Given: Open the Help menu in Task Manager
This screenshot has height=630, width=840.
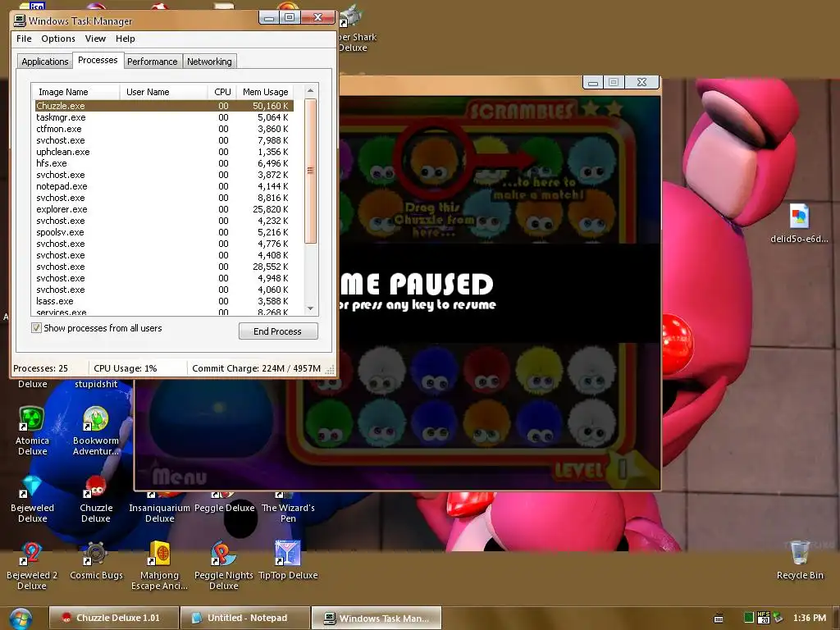Looking at the screenshot, I should pyautogui.click(x=126, y=39).
